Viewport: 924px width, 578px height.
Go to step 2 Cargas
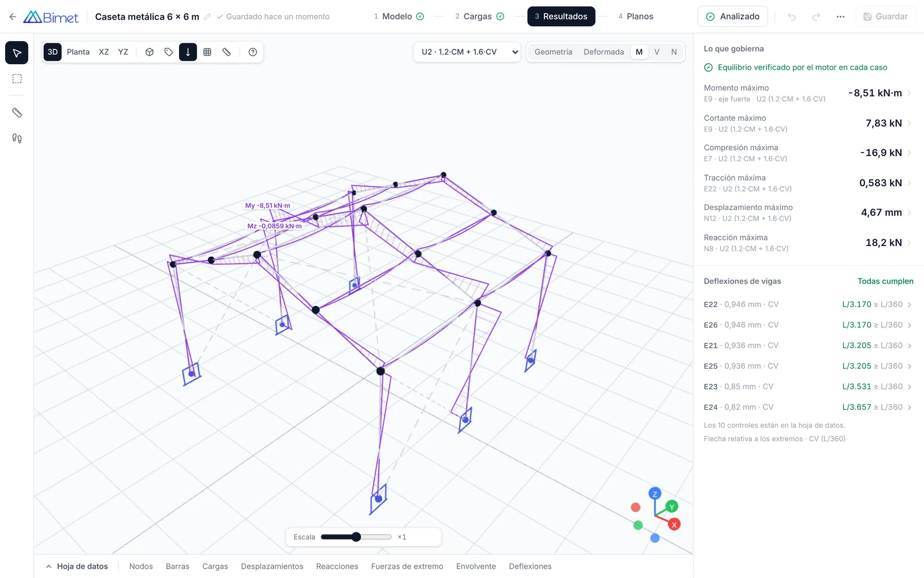tap(479, 17)
